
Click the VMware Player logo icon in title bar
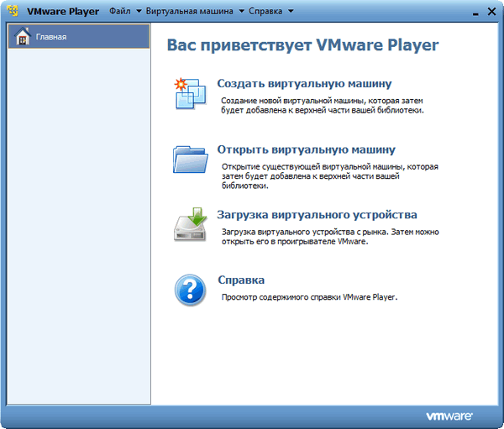coord(13,11)
